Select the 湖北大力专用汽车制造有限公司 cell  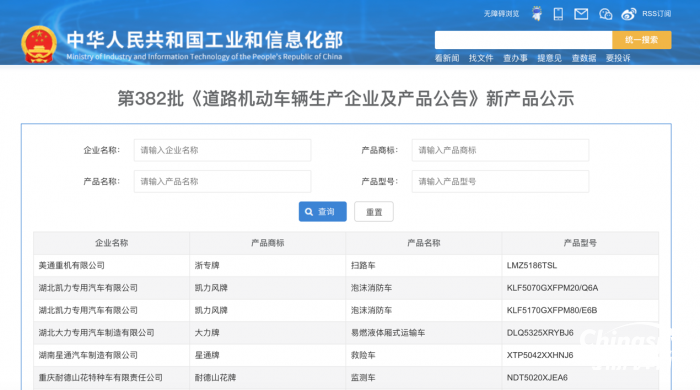(112, 333)
